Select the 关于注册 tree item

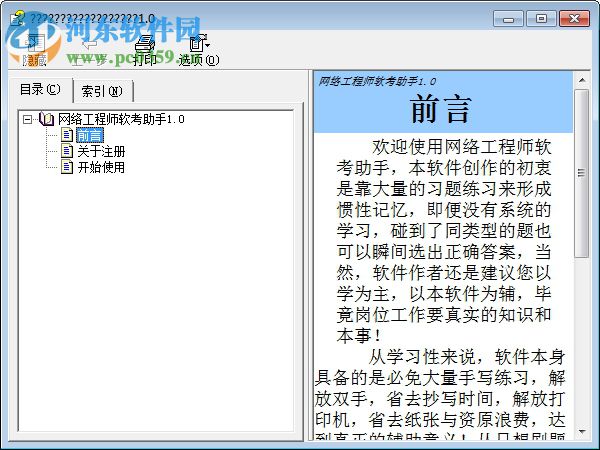pyautogui.click(x=101, y=152)
